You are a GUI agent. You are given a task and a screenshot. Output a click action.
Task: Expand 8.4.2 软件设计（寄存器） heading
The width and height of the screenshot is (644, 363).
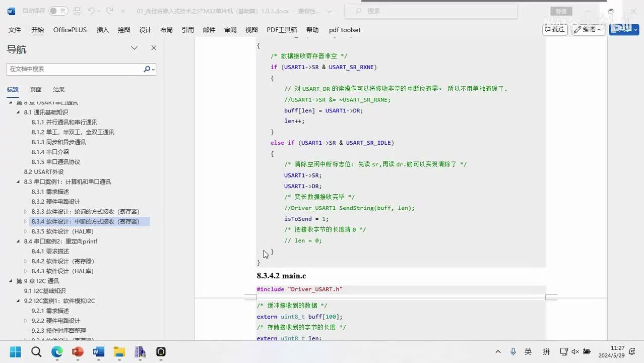coord(26,261)
